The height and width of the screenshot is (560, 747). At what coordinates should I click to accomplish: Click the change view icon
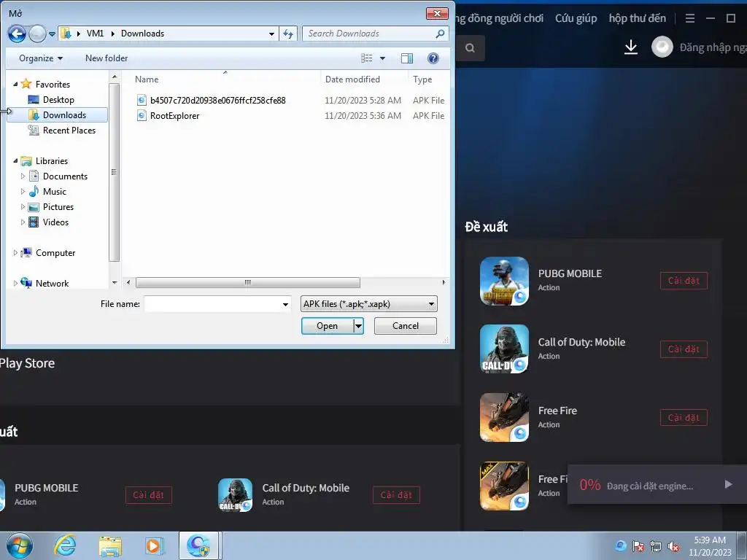[367, 58]
